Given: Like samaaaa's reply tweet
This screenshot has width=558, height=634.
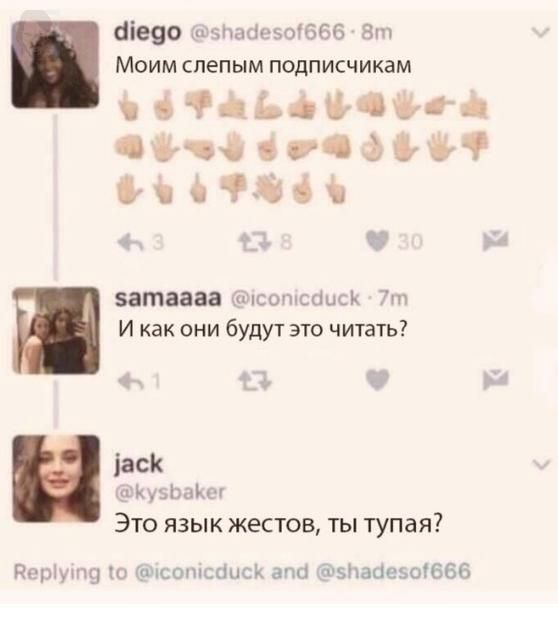Looking at the screenshot, I should (x=377, y=380).
